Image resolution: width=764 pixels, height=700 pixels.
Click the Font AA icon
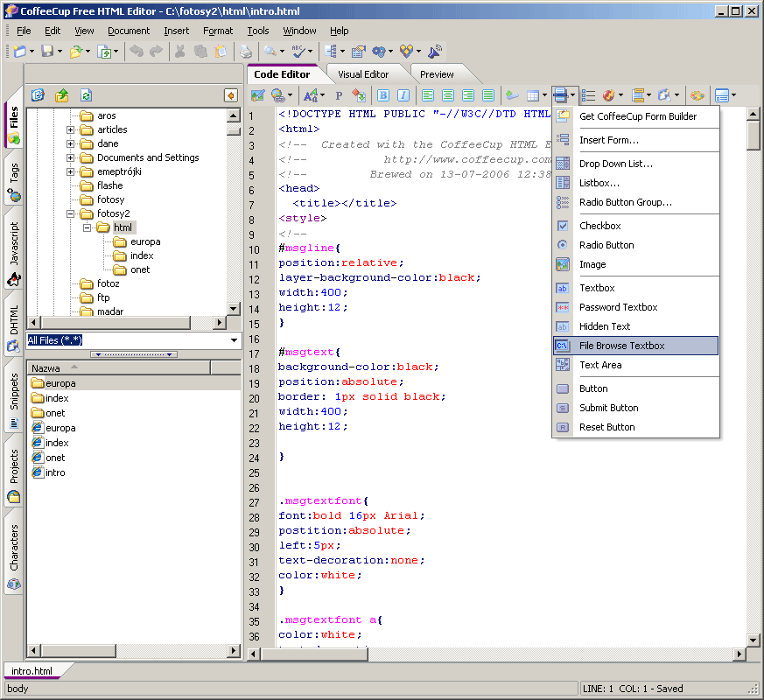(x=311, y=95)
